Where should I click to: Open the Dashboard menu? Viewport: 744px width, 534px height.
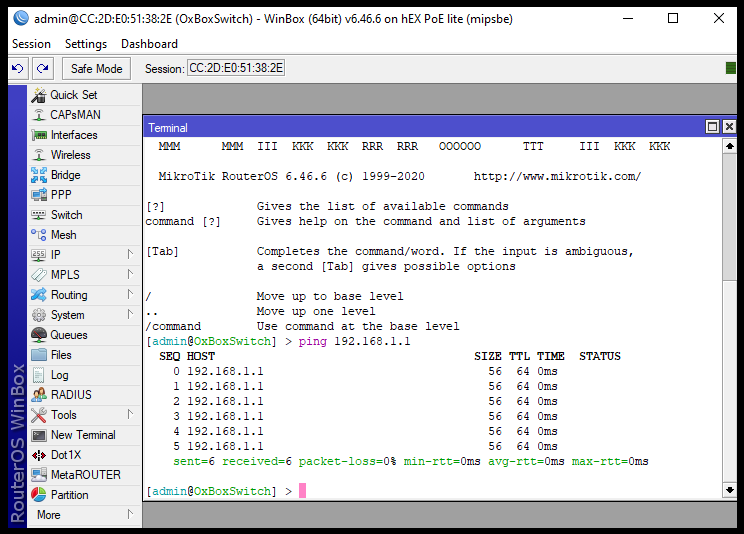coord(149,44)
